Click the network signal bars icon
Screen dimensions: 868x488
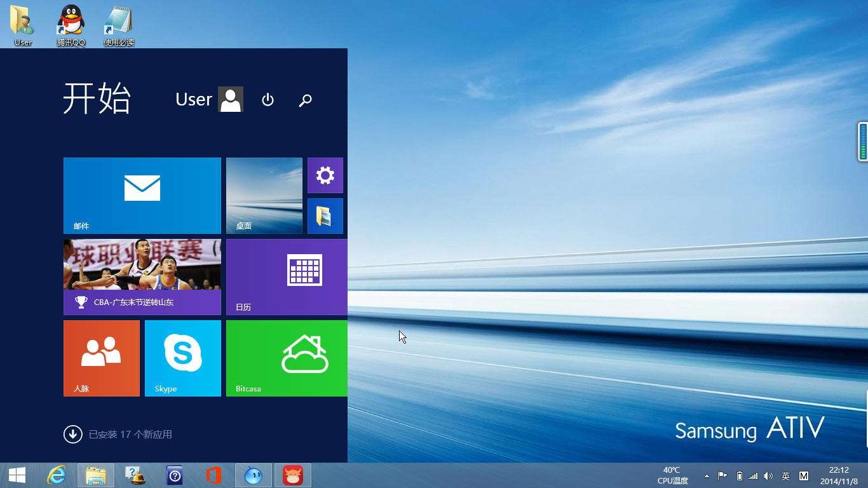pyautogui.click(x=753, y=475)
